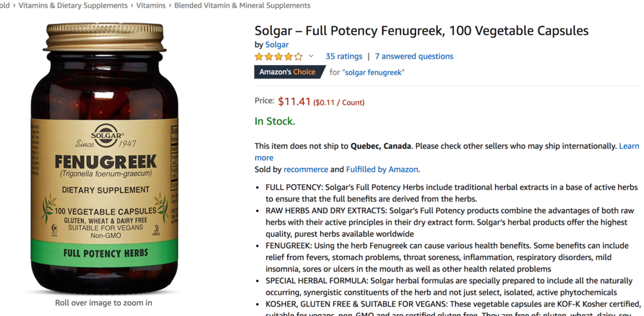Viewport: 644px width, 316px height.
Task: Expand the rating breakdown chevron beside stars
Action: pyautogui.click(x=311, y=57)
